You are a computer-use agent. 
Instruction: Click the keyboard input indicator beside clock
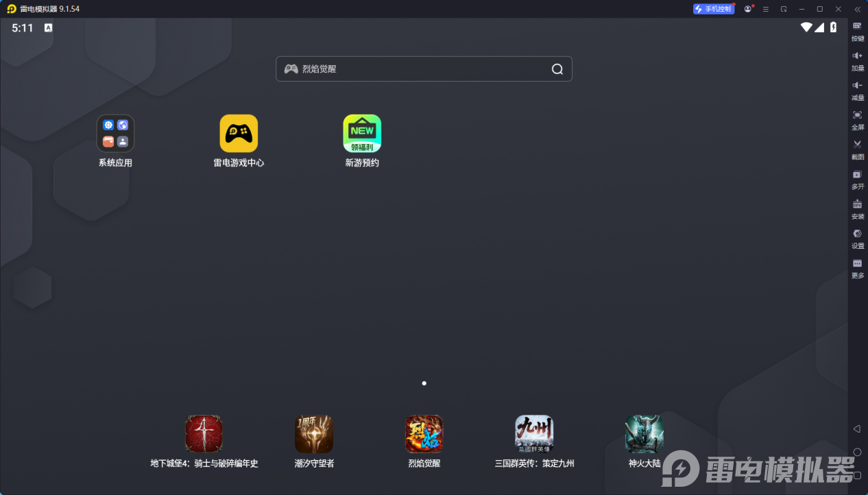pos(48,28)
